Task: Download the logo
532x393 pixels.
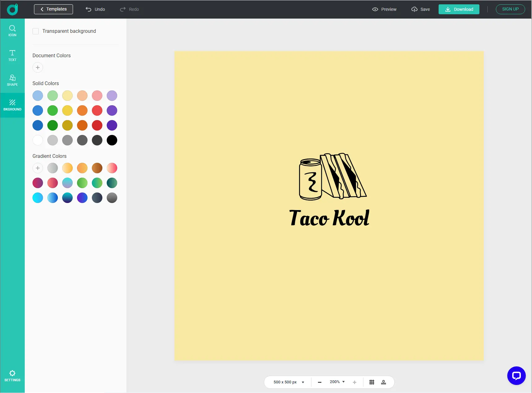Action: pyautogui.click(x=459, y=9)
